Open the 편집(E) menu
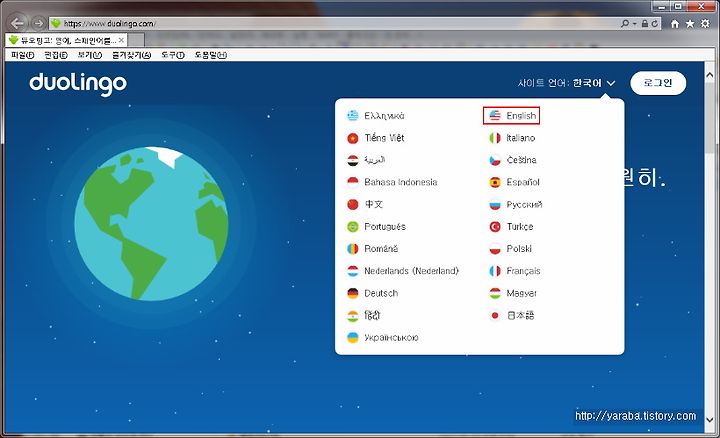Image resolution: width=720 pixels, height=438 pixels. pyautogui.click(x=56, y=55)
